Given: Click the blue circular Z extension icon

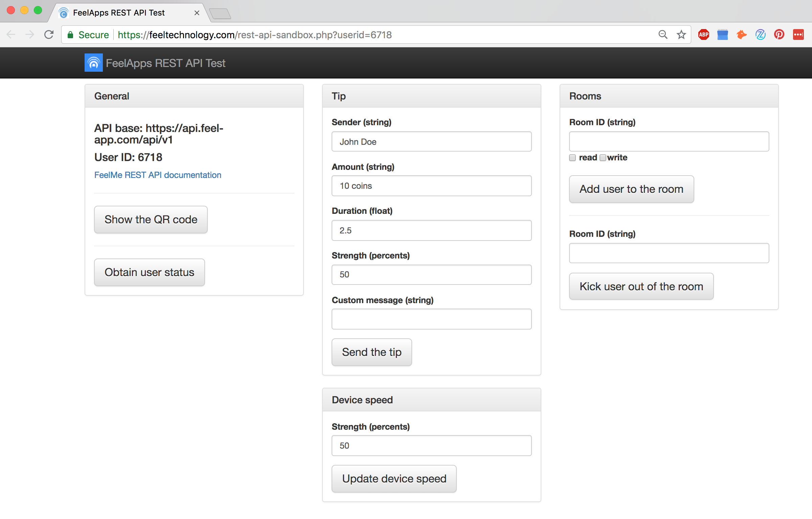Looking at the screenshot, I should [760, 35].
